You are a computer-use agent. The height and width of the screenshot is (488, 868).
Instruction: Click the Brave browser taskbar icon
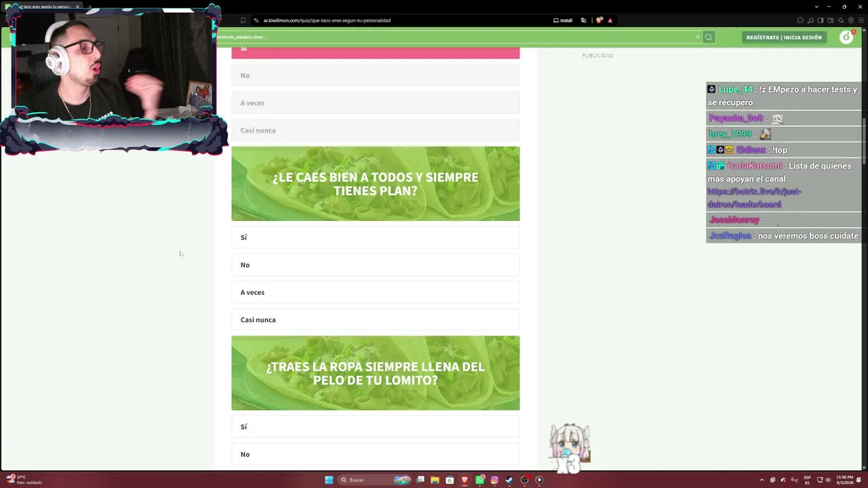pyautogui.click(x=465, y=480)
